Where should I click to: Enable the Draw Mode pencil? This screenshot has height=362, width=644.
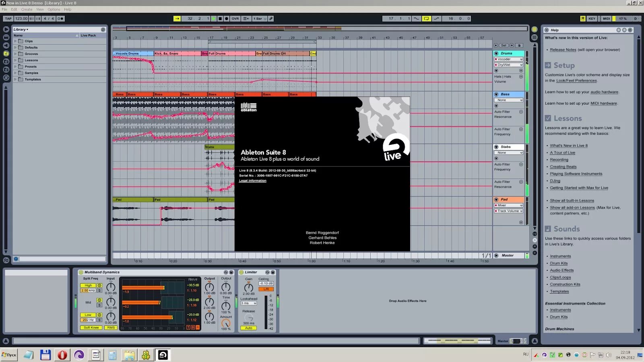pos(271,19)
